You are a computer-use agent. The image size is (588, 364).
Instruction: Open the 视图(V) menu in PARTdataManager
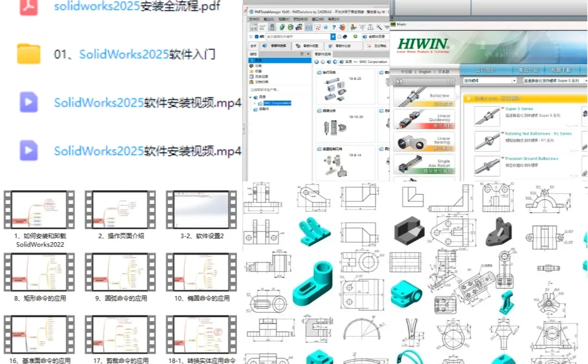284,19
